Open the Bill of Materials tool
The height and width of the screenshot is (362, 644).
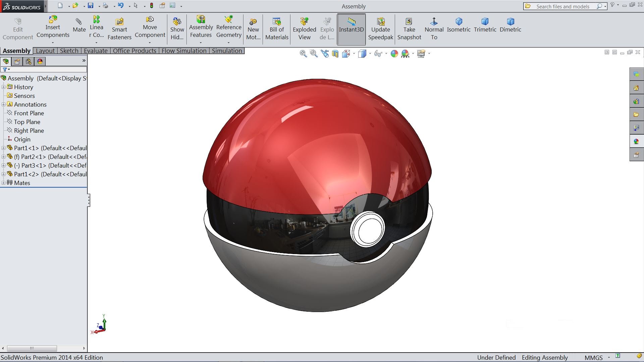click(x=276, y=28)
